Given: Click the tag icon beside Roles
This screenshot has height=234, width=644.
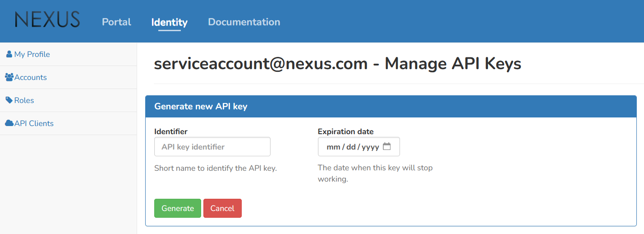Looking at the screenshot, I should click(x=9, y=100).
